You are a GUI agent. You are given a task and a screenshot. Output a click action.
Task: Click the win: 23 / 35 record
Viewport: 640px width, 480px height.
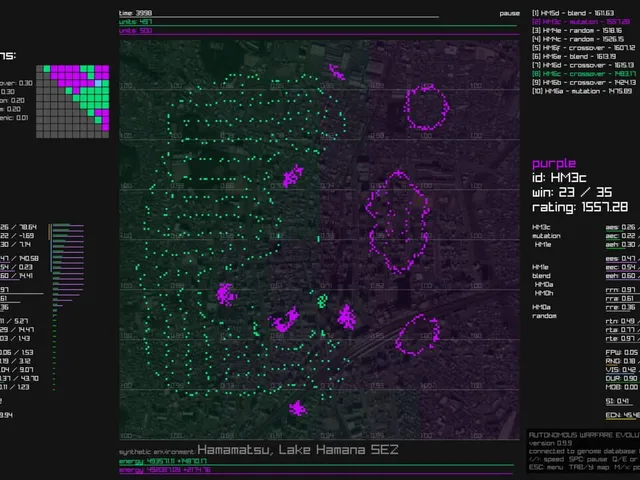pyautogui.click(x=572, y=192)
